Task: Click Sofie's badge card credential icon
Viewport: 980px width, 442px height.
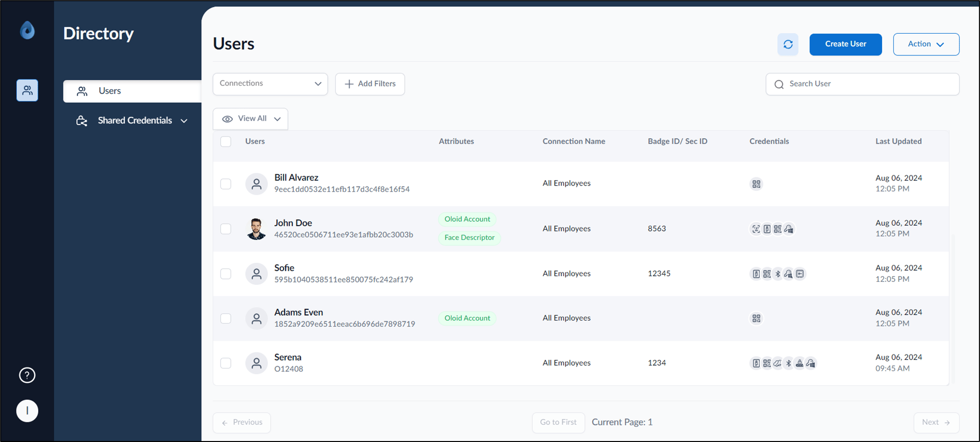Action: tap(756, 274)
